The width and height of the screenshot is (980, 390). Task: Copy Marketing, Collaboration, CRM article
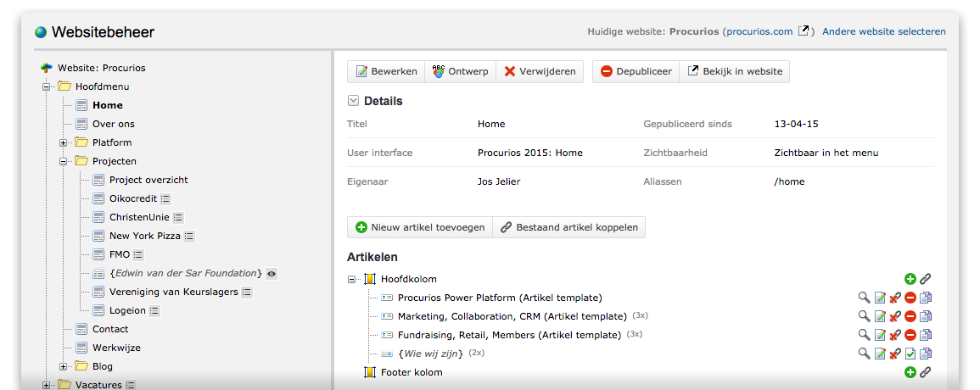click(x=926, y=316)
